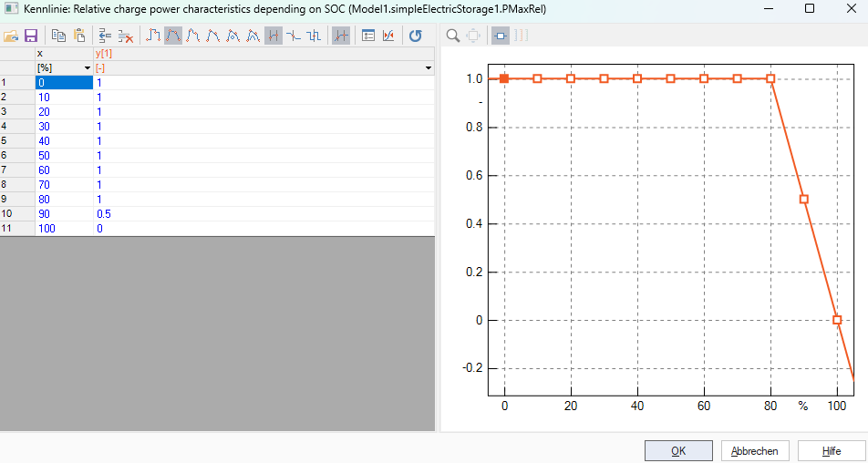Image resolution: width=868 pixels, height=463 pixels.
Task: Select row header 1
Action: [17, 82]
